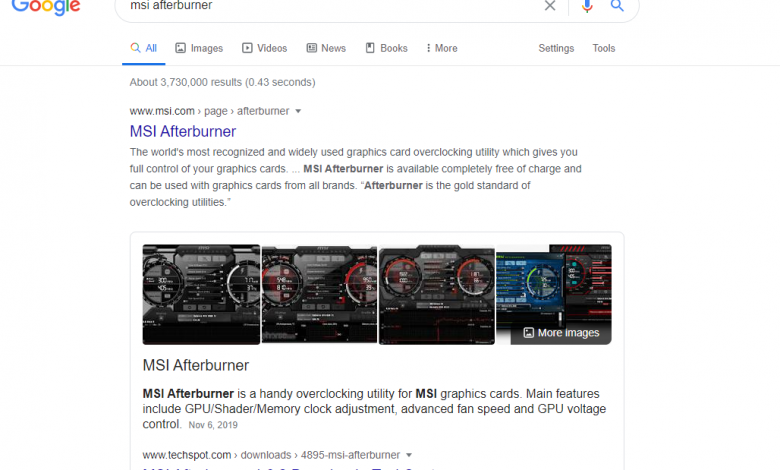
Task: Expand dropdown arrow beside techspot.com URL
Action: (409, 455)
